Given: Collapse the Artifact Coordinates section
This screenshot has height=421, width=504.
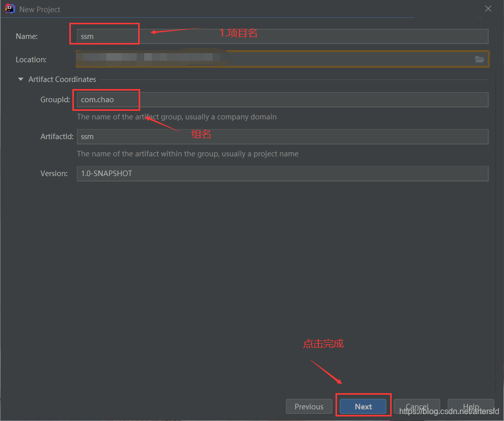Looking at the screenshot, I should (21, 79).
